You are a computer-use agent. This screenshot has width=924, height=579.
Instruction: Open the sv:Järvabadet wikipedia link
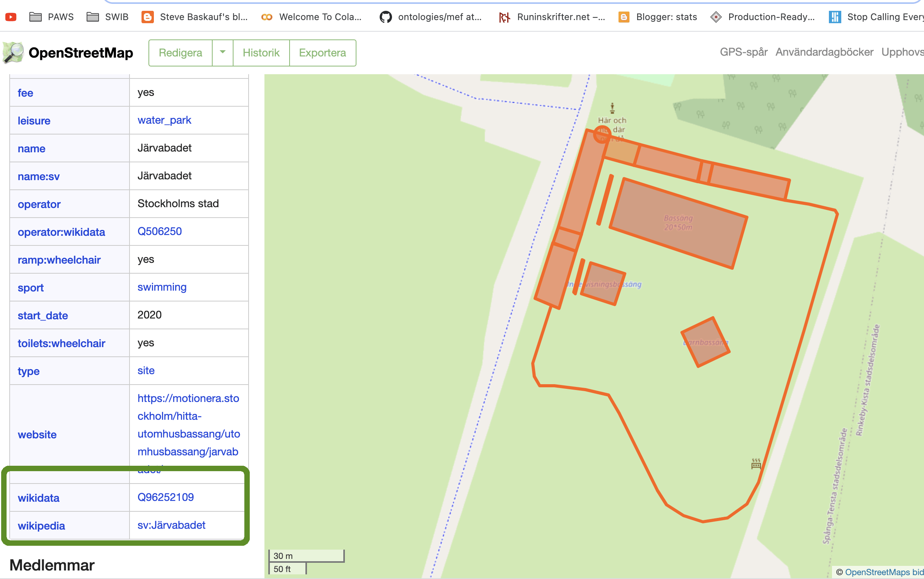[x=171, y=525]
